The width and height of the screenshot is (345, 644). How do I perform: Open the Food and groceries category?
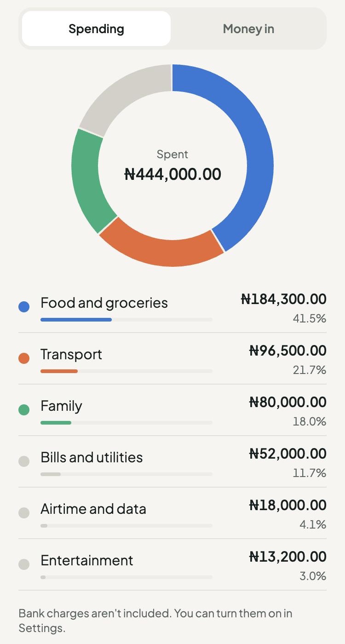172,307
